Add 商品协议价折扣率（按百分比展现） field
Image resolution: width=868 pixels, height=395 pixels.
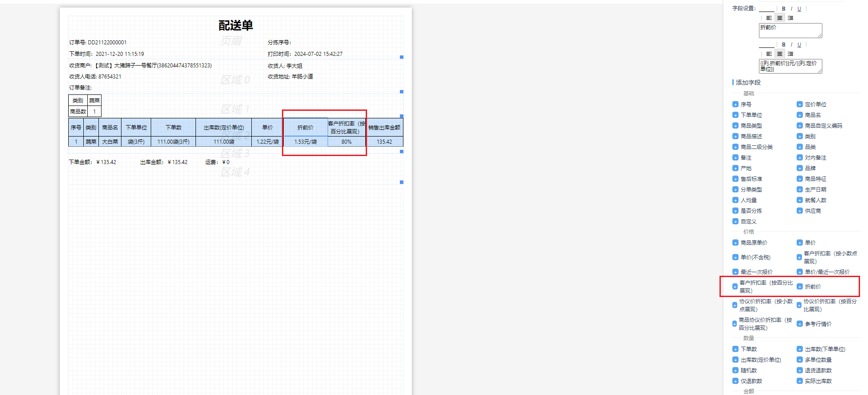[735, 324]
